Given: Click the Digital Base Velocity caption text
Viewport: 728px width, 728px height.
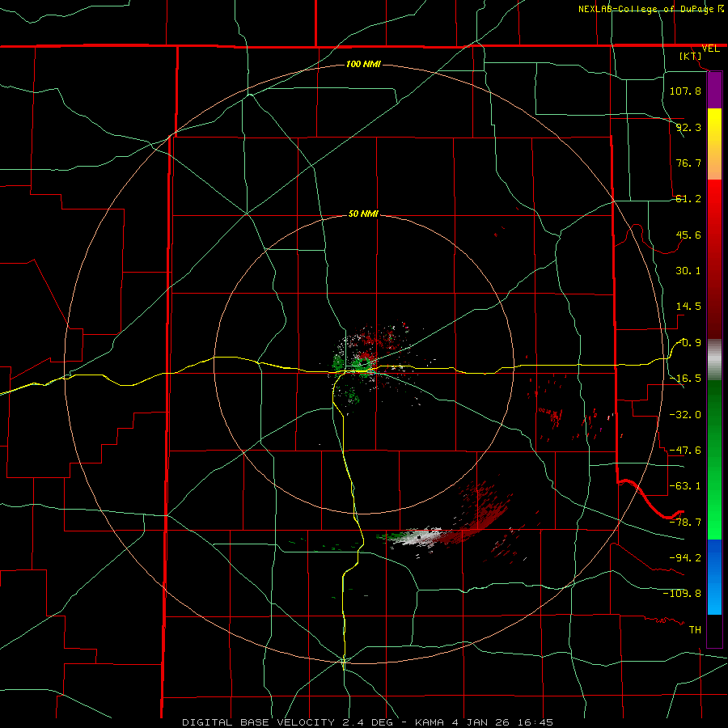Looking at the screenshot, I should point(367,722).
